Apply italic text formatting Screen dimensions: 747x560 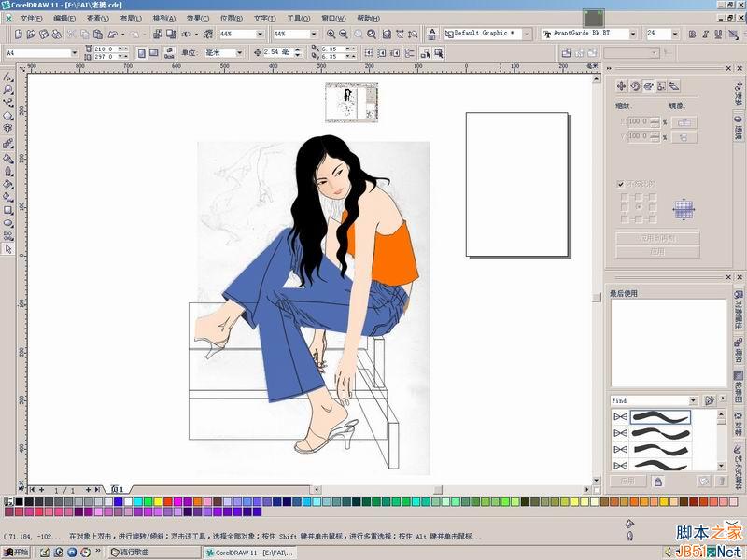(705, 34)
